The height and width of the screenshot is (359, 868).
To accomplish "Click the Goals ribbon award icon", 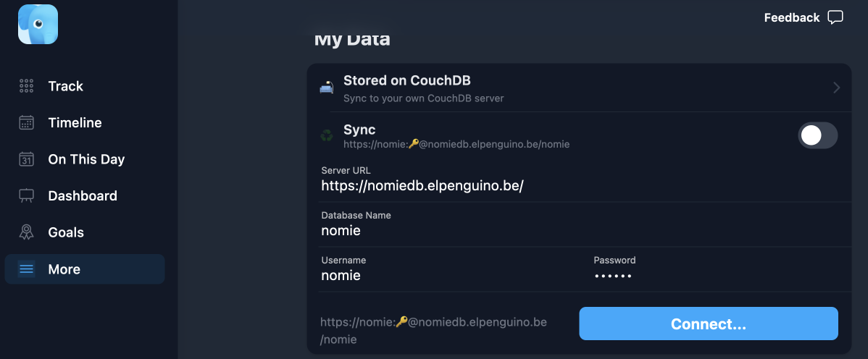I will point(26,232).
